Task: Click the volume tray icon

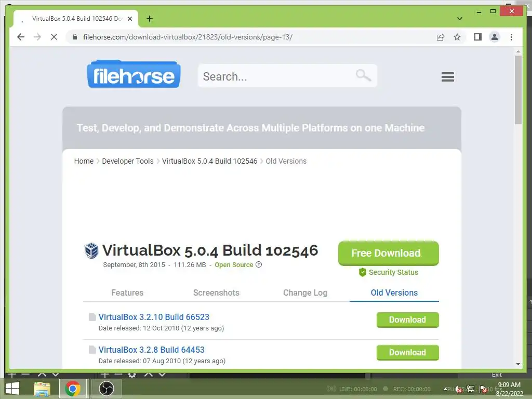Action: click(458, 389)
